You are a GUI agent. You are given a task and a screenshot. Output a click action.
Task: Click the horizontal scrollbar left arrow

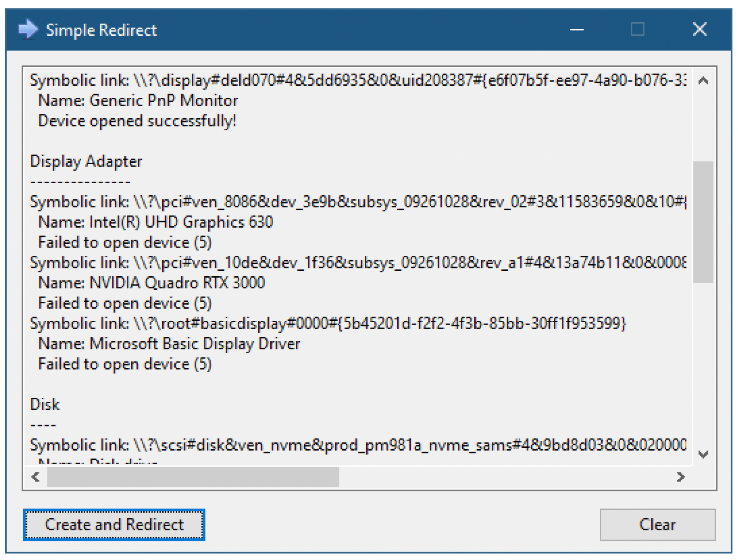35,477
